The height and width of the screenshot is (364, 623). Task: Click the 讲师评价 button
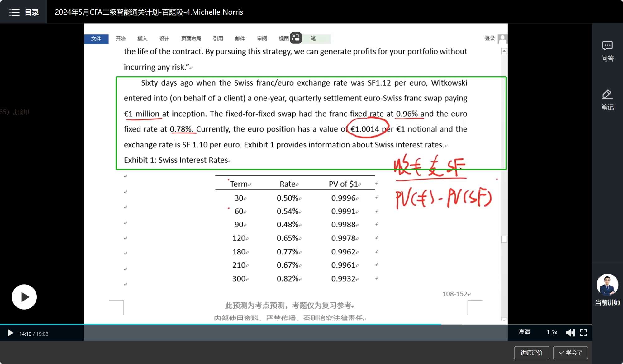point(531,352)
